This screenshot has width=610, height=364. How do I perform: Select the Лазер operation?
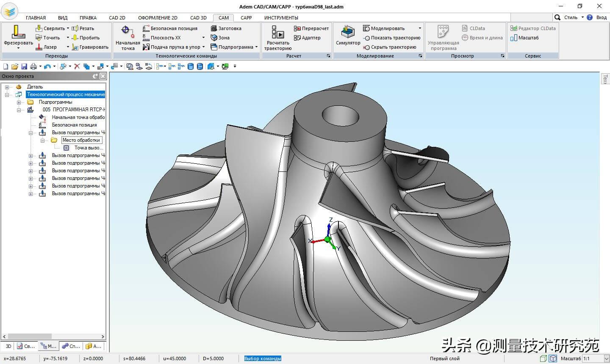[46, 47]
